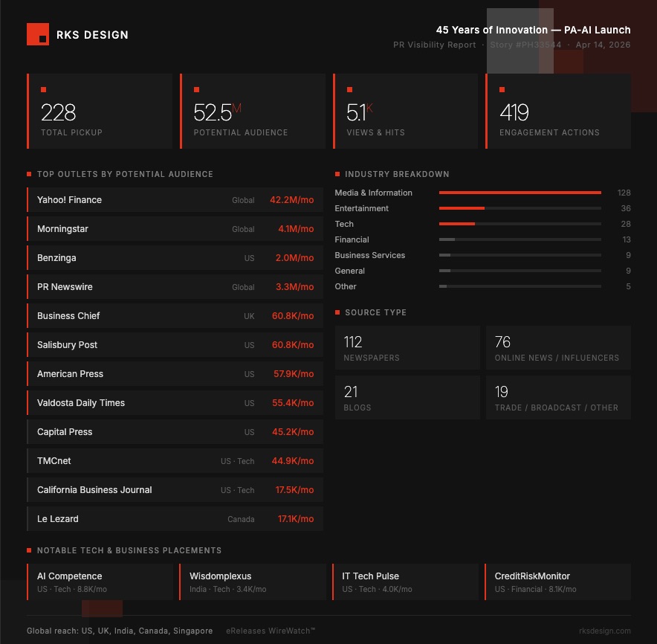Click the 4.1M/mo audience value
The width and height of the screenshot is (657, 644).
[x=296, y=229]
